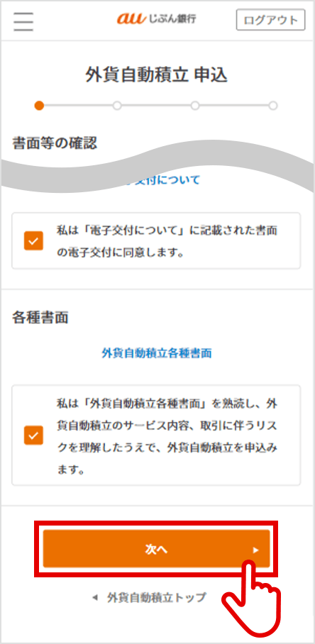Click the orange 次へ button

[157, 549]
